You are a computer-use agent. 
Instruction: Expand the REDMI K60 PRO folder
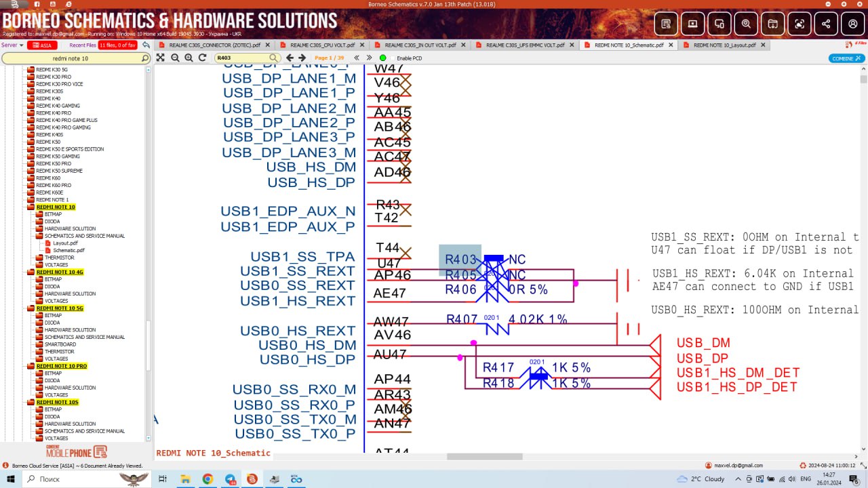31,185
